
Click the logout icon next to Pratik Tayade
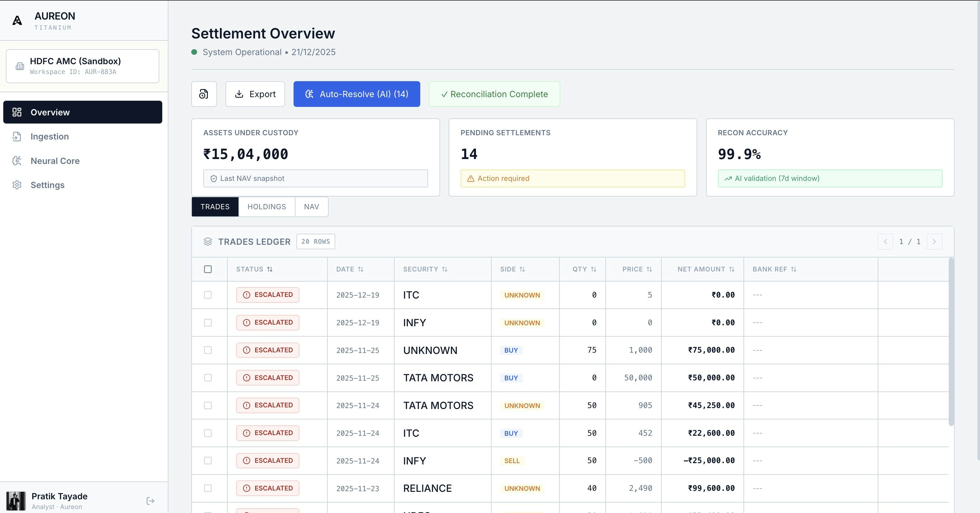coord(150,501)
